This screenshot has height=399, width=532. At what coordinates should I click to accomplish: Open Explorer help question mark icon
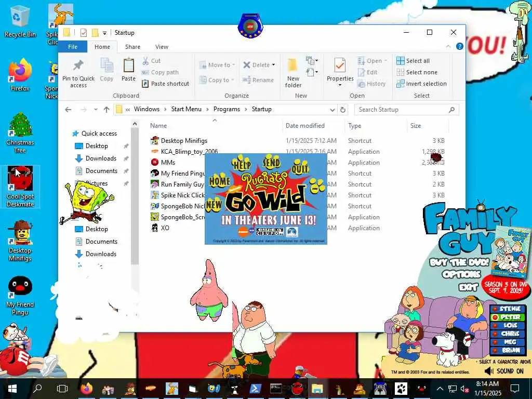coord(460,46)
